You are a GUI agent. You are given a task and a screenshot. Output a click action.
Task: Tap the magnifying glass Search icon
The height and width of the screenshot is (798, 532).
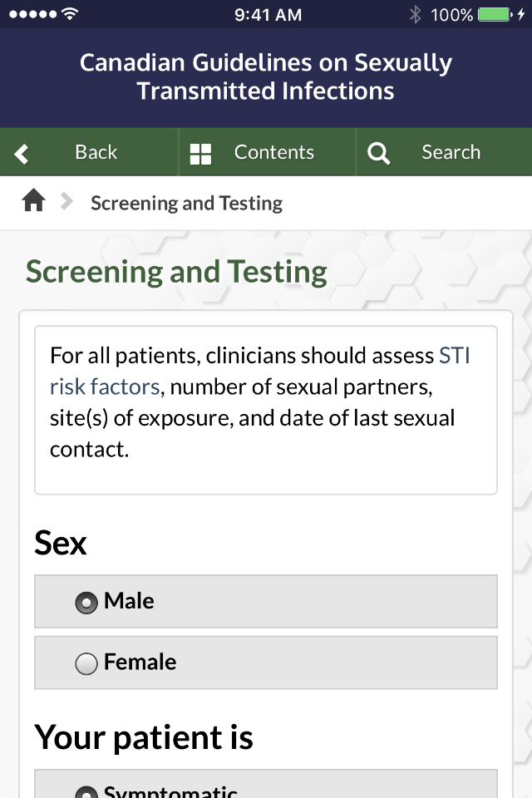coord(378,152)
